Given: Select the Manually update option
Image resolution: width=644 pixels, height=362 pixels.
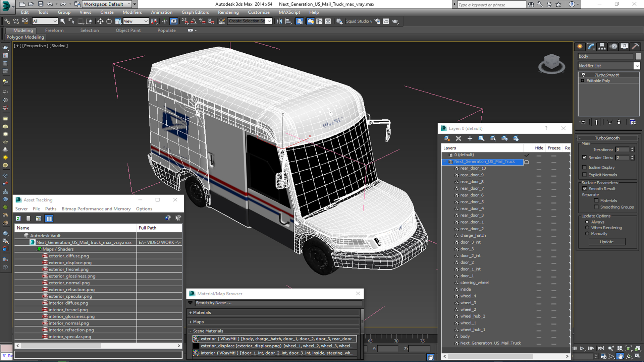Looking at the screenshot, I should point(587,234).
